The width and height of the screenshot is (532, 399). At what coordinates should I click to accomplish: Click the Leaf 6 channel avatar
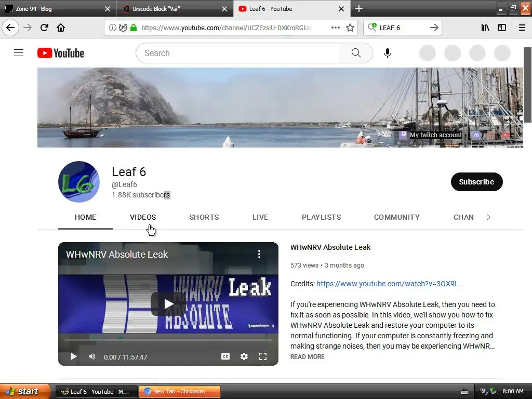pos(79,182)
